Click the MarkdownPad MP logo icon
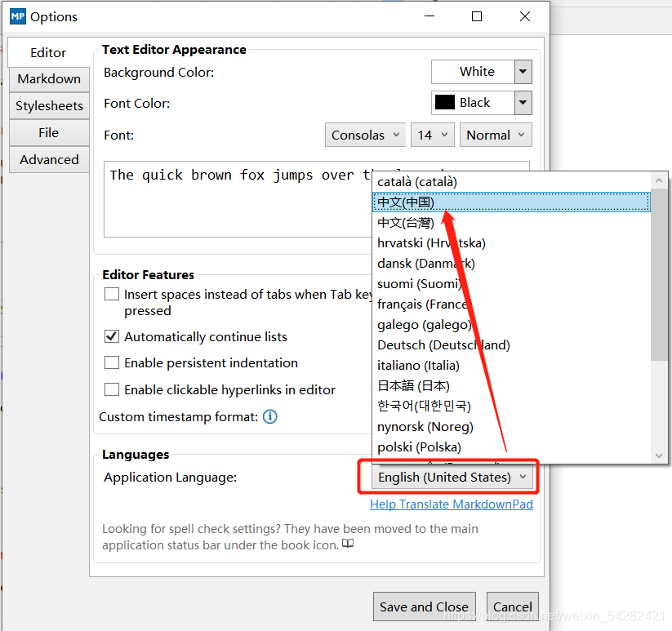 click(18, 16)
